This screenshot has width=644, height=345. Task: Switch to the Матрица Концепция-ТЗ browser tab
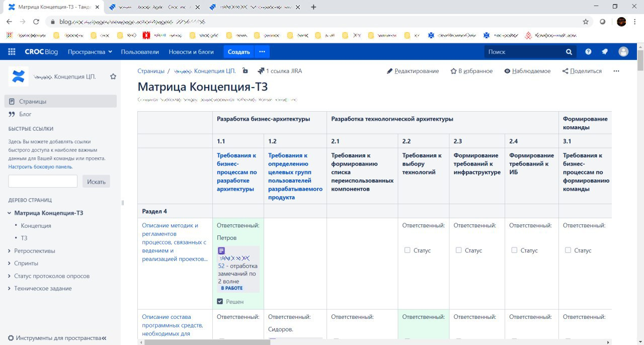[53, 7]
